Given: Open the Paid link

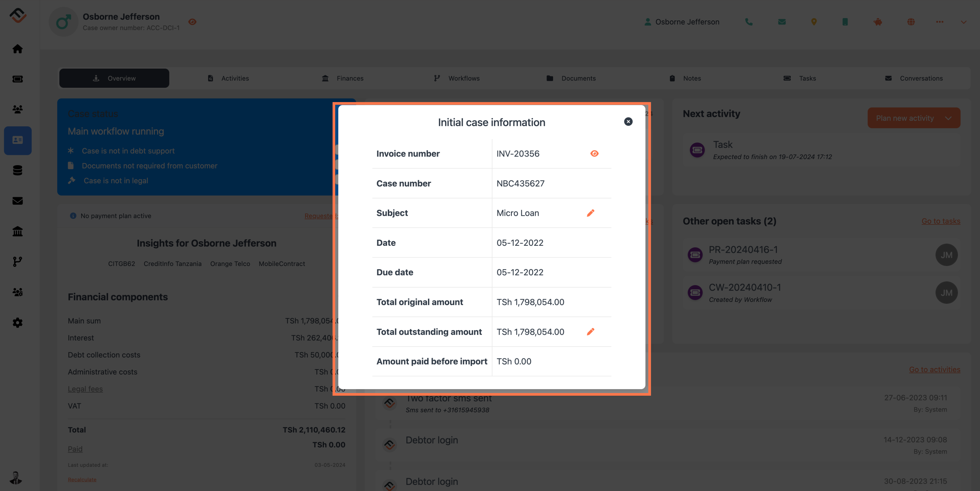Looking at the screenshot, I should 75,449.
